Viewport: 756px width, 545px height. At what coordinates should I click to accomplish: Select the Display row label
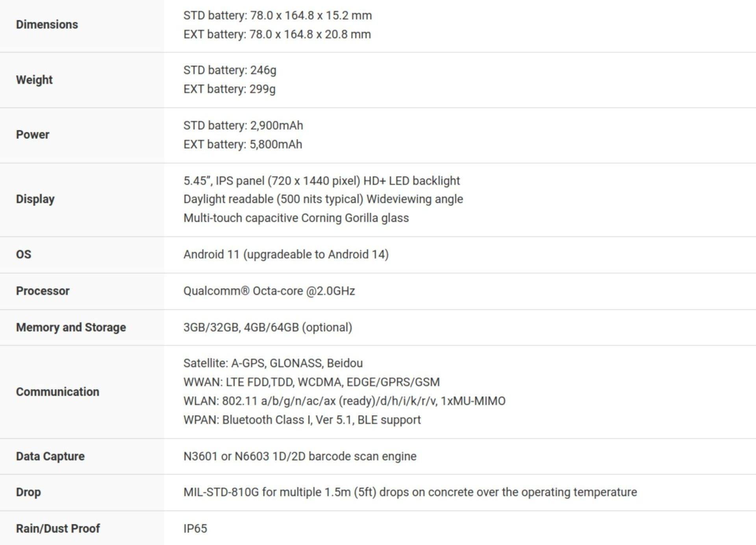tap(35, 199)
